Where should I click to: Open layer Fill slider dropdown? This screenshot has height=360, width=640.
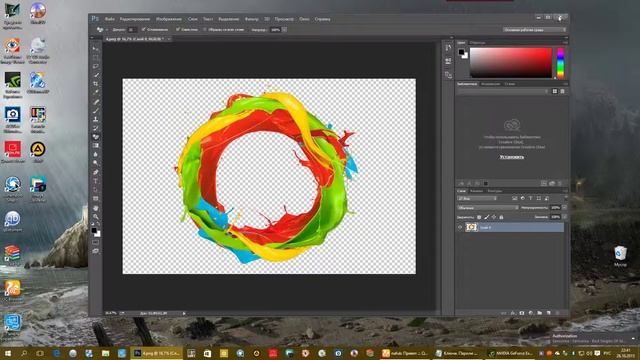coord(564,217)
